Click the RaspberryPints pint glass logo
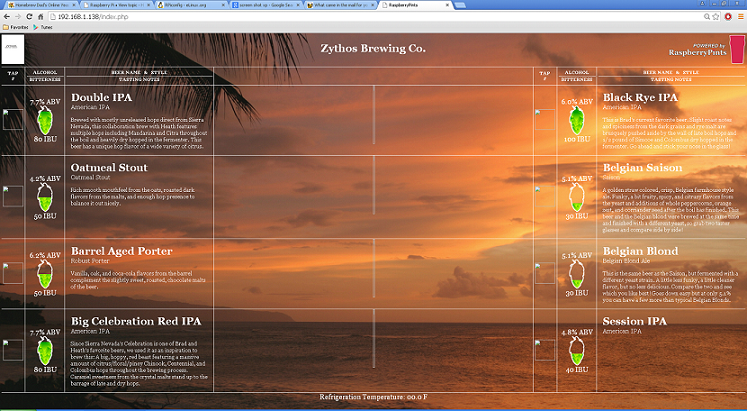The height and width of the screenshot is (411, 747). [x=737, y=49]
